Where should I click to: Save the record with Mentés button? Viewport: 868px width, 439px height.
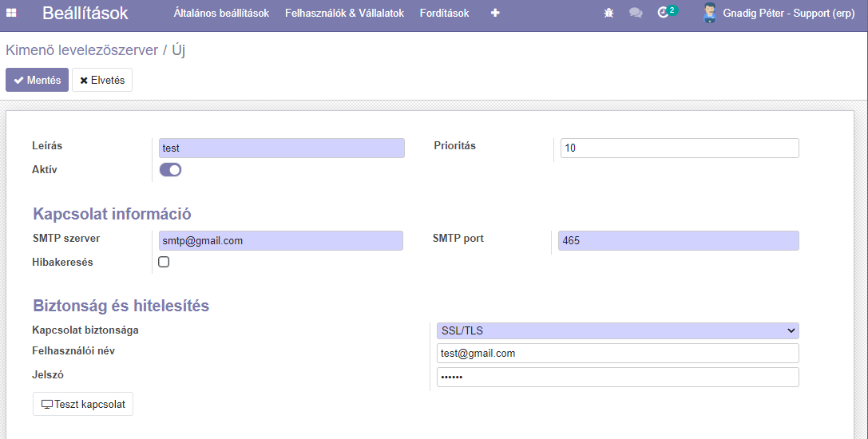pos(37,80)
